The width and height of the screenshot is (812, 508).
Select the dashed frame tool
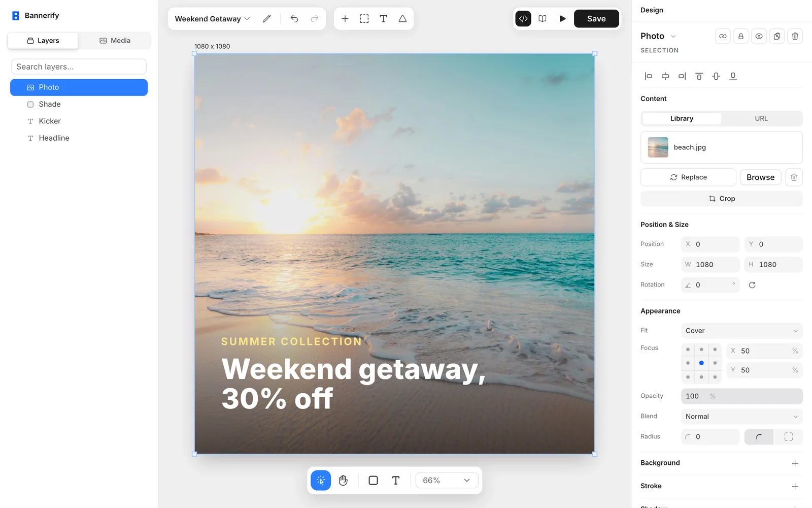click(x=364, y=19)
